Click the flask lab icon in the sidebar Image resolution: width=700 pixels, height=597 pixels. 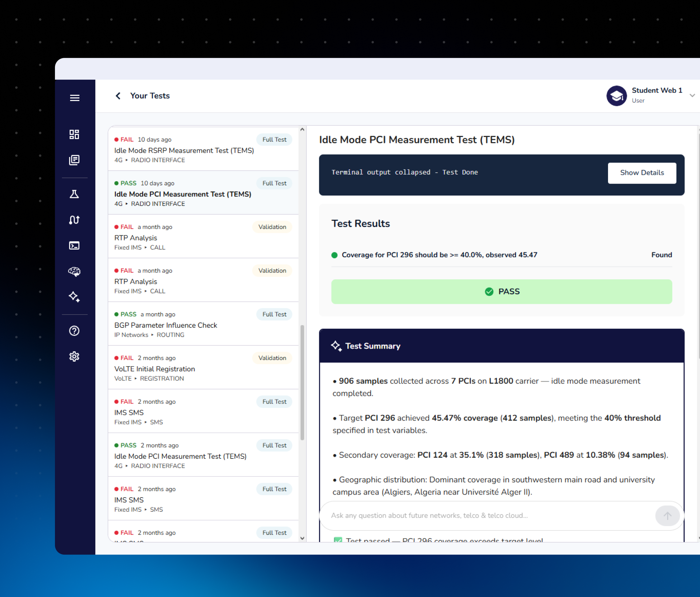click(x=74, y=194)
